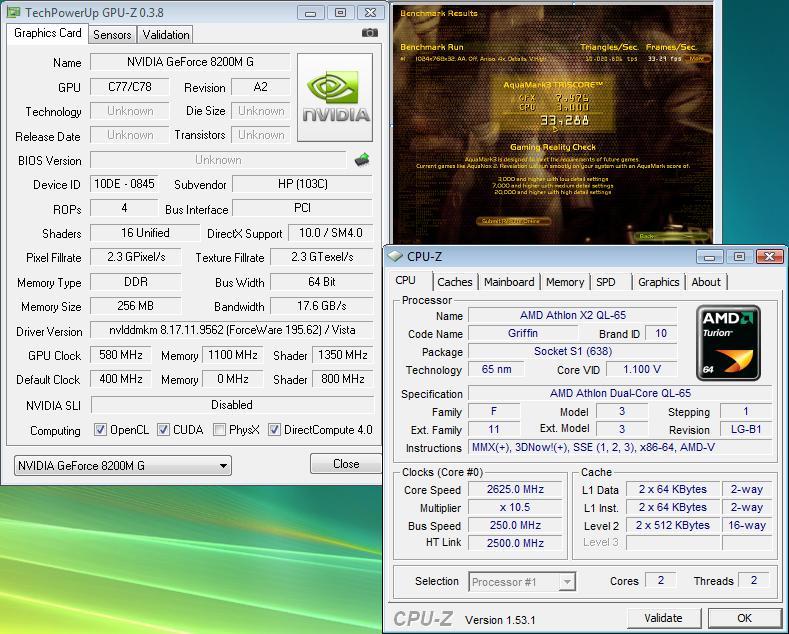Switch to the GPU-Z Validation tab
This screenshot has width=789, height=634.
coord(166,35)
